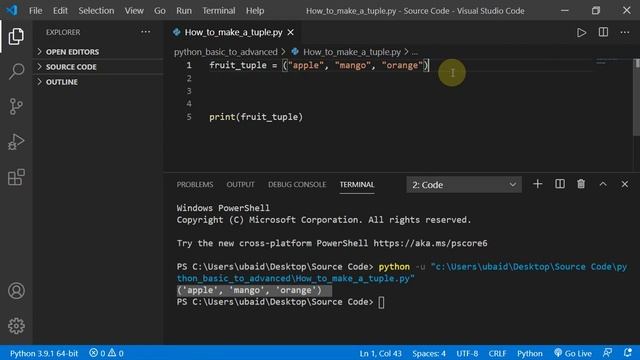Close the terminal panel
The width and height of the screenshot is (640, 360).
point(624,184)
